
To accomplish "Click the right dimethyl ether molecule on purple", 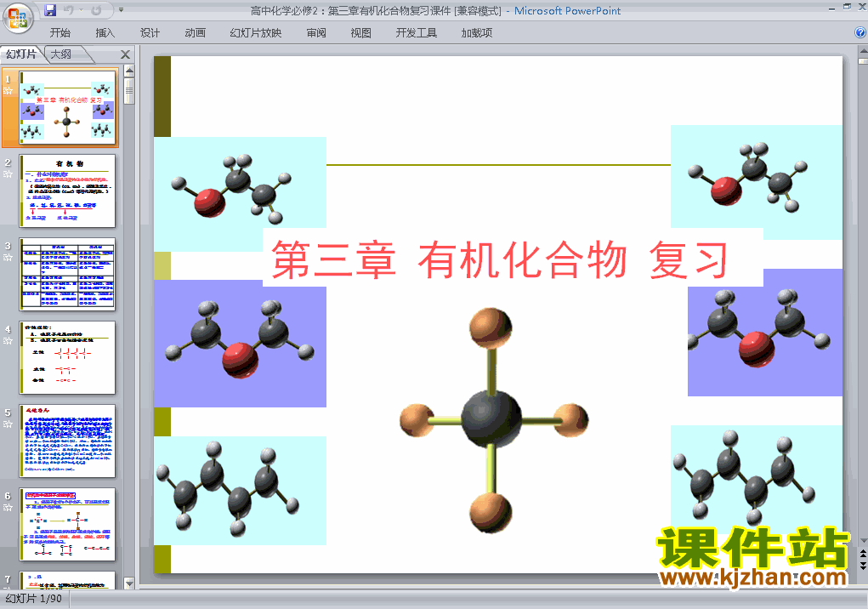I will [765, 333].
